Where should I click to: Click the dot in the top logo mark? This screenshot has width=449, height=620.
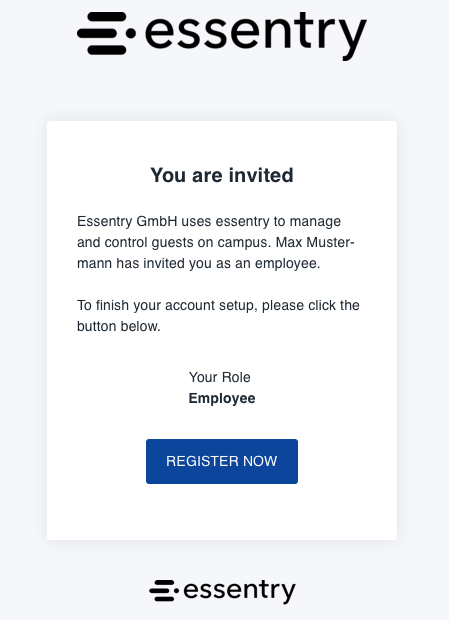point(131,34)
